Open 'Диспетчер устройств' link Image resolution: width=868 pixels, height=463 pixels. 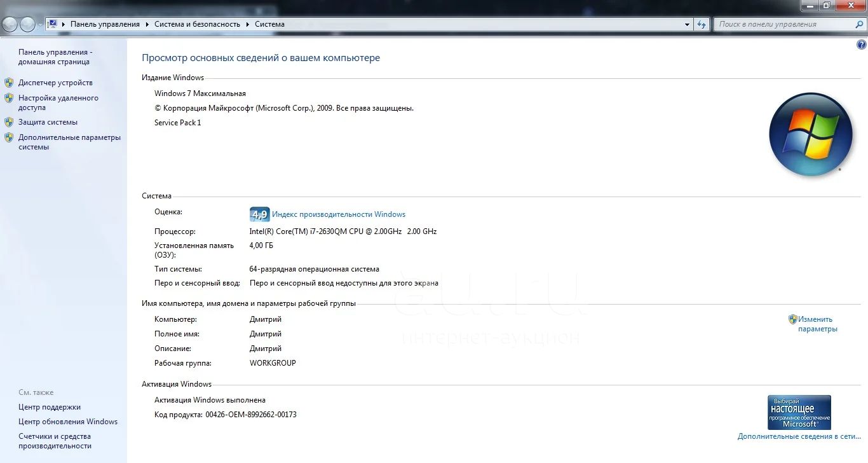(x=55, y=83)
